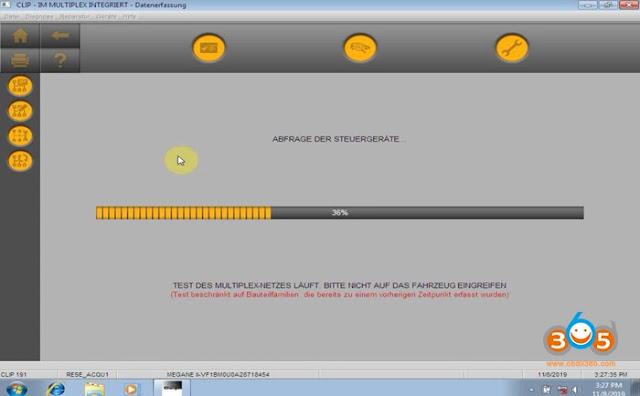Click the 11/8/2019 date in status bar
The width and height of the screenshot is (640, 396).
coord(552,374)
